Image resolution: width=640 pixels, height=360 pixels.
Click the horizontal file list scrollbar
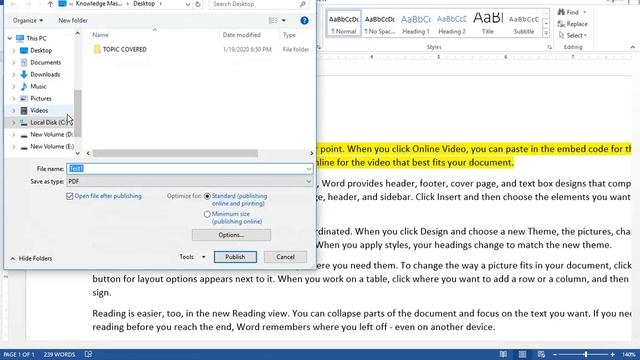click(175, 153)
